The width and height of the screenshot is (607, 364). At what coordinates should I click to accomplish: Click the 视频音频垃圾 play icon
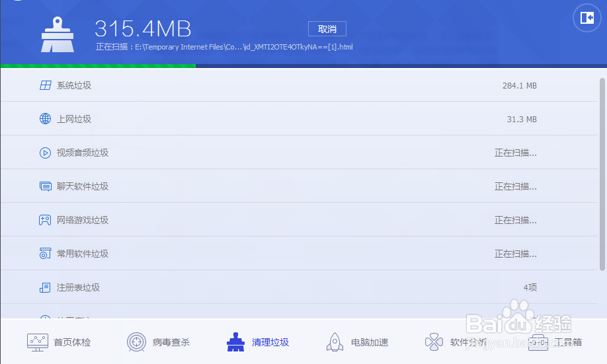click(x=45, y=153)
